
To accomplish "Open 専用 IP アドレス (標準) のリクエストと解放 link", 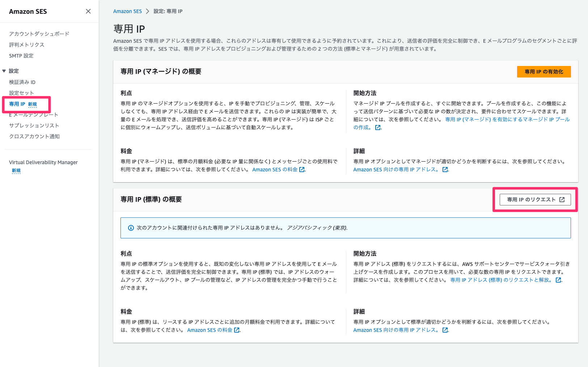I will click(x=502, y=280).
